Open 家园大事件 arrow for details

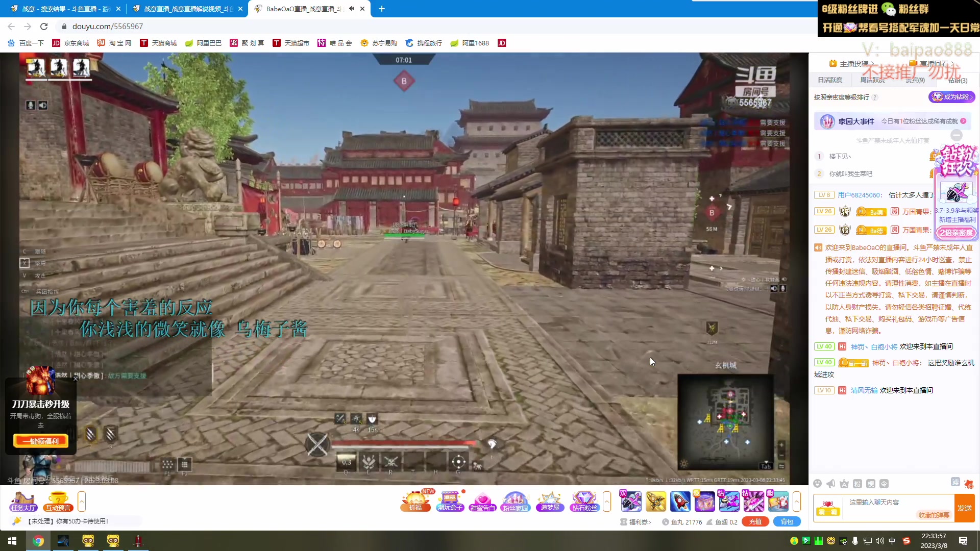click(x=963, y=121)
